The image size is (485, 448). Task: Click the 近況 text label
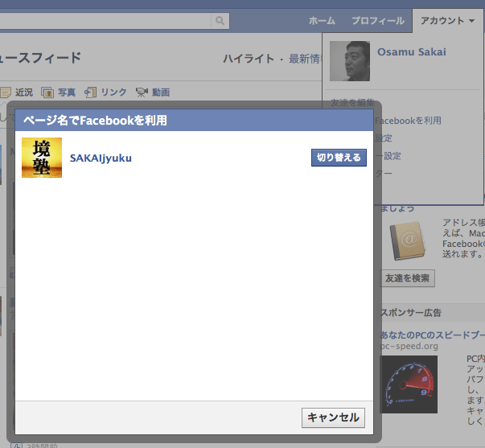(x=24, y=92)
